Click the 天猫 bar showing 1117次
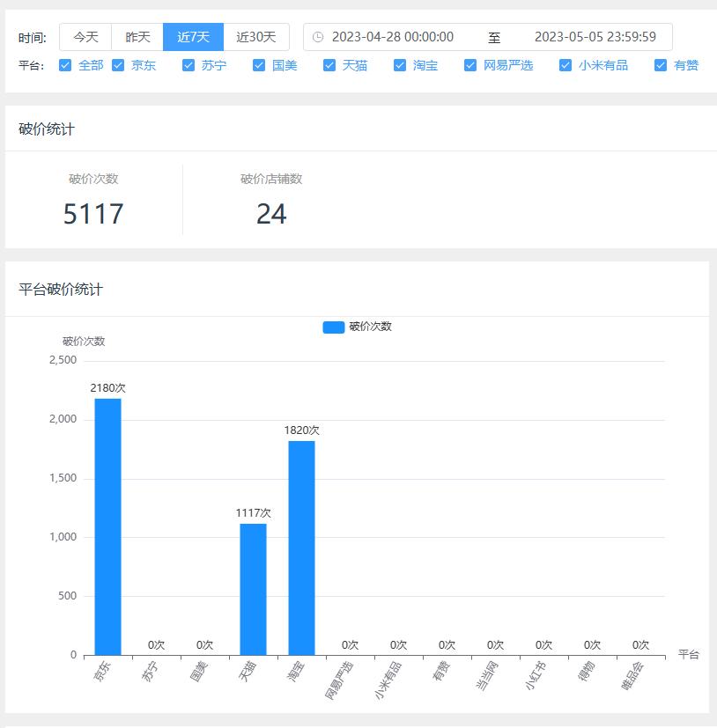 coord(253,589)
